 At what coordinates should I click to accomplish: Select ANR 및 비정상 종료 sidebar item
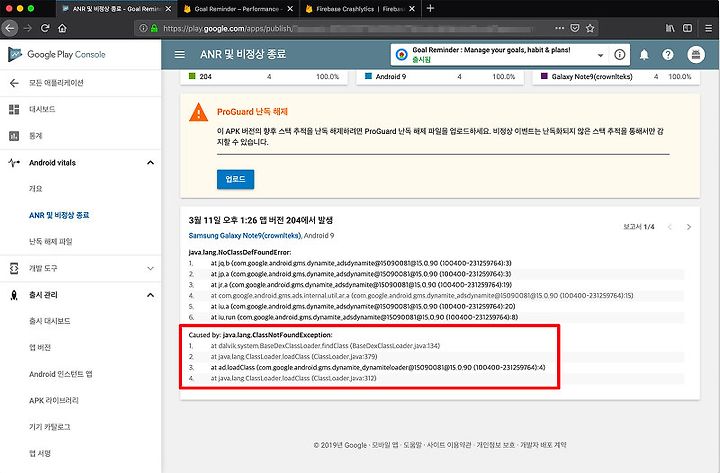(x=59, y=215)
